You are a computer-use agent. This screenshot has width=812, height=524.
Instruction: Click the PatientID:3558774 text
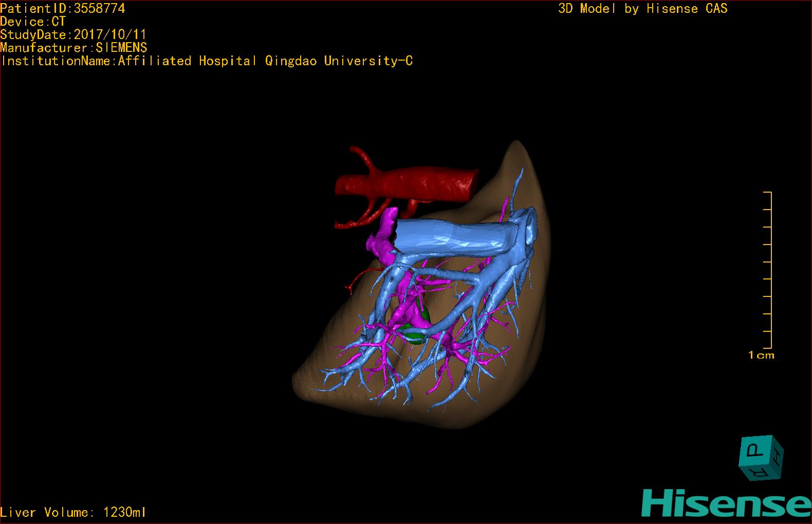[63, 9]
